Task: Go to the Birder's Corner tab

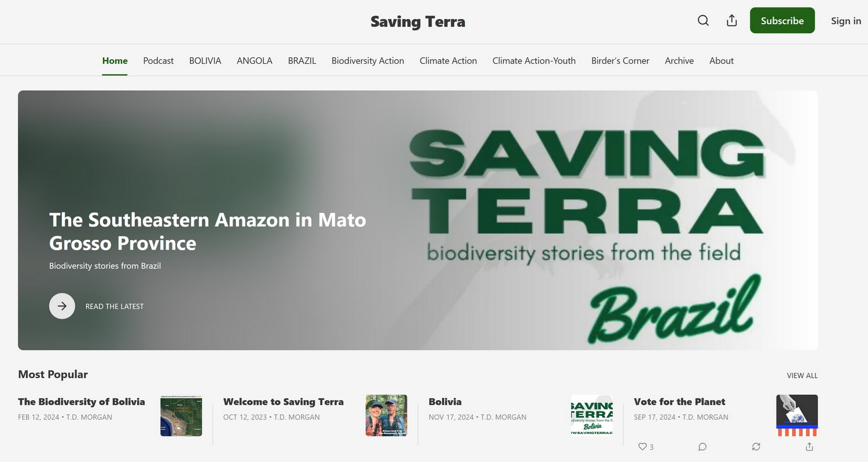Action: pos(620,61)
